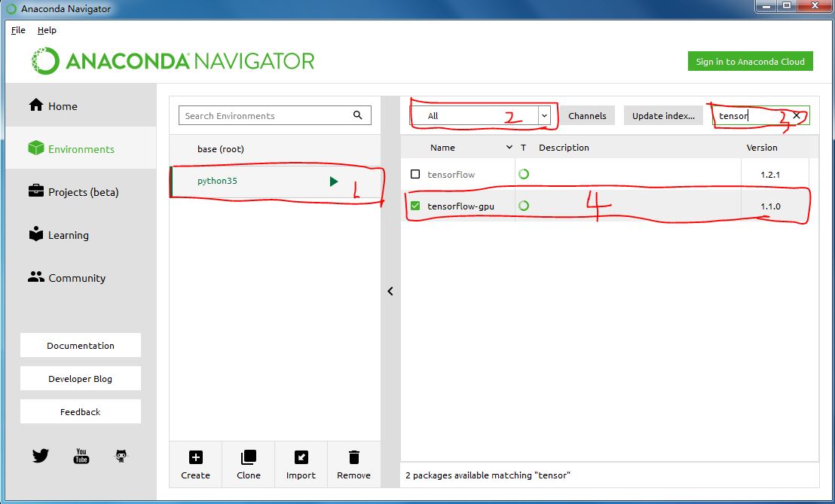This screenshot has height=504, width=835.
Task: Open the YouTube icon link
Action: tap(81, 456)
